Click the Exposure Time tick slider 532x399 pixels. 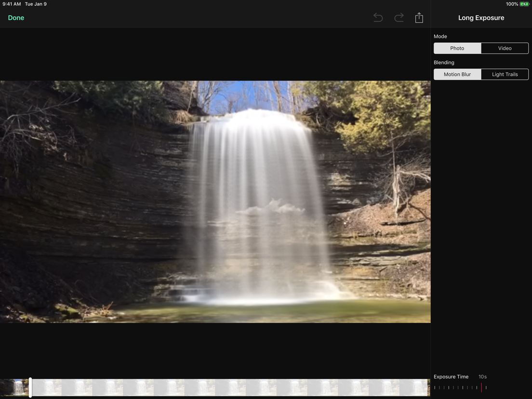click(460, 387)
